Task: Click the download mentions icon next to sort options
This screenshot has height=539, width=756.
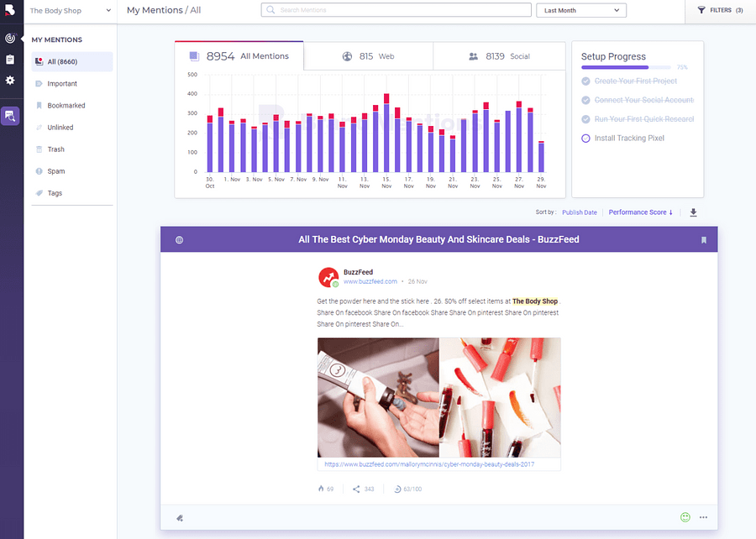Action: 693,212
